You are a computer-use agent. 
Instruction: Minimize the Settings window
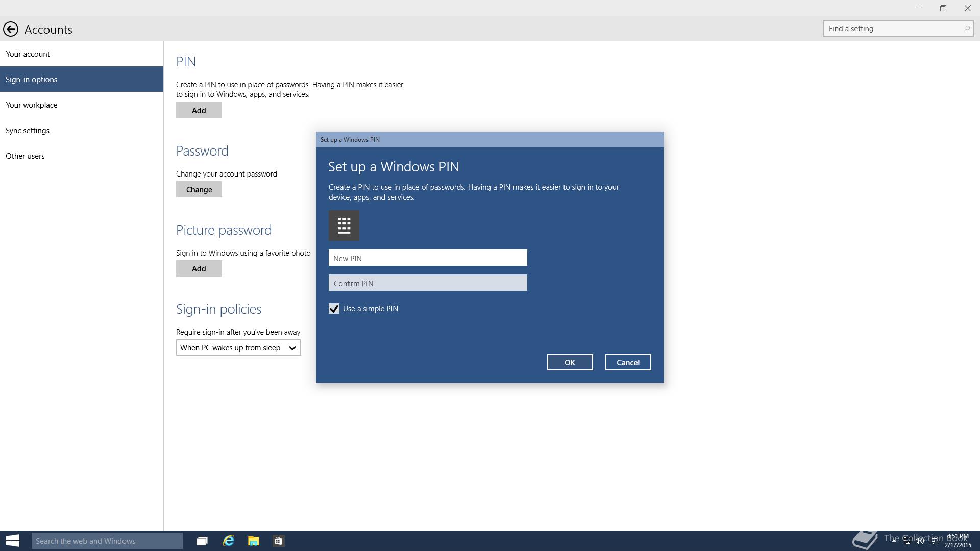point(919,8)
